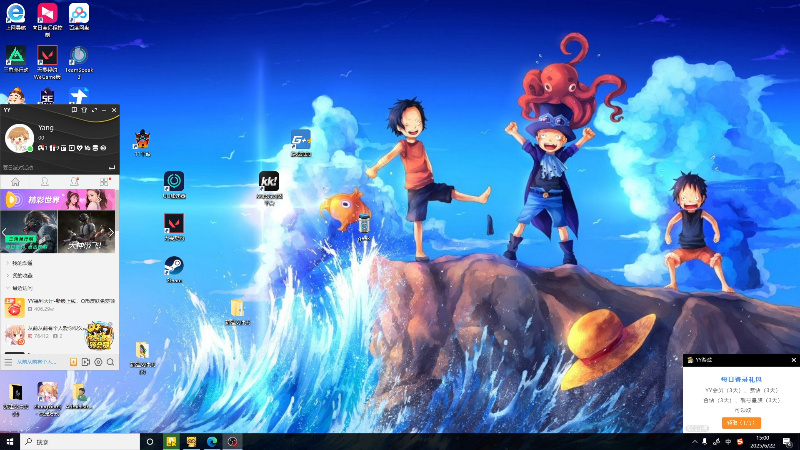Image resolution: width=800 pixels, height=450 pixels.
Task: Open Cortana circle on taskbar
Action: click(150, 442)
